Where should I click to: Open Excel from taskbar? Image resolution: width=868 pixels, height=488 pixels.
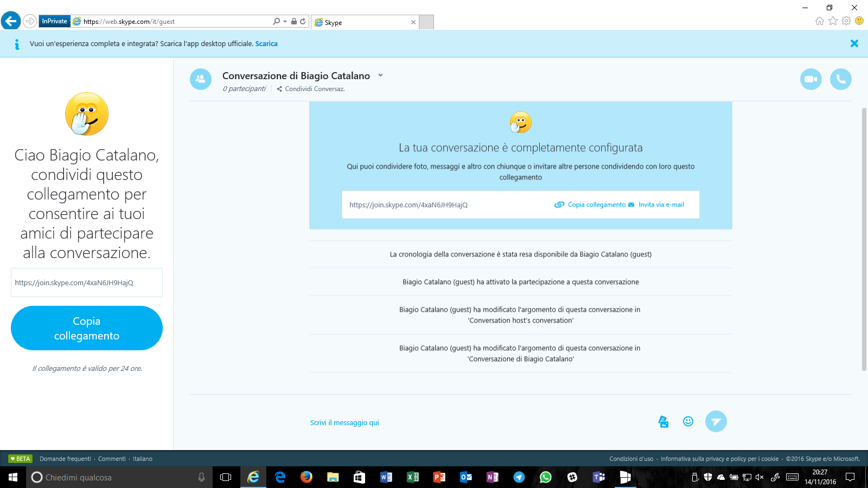tap(413, 477)
